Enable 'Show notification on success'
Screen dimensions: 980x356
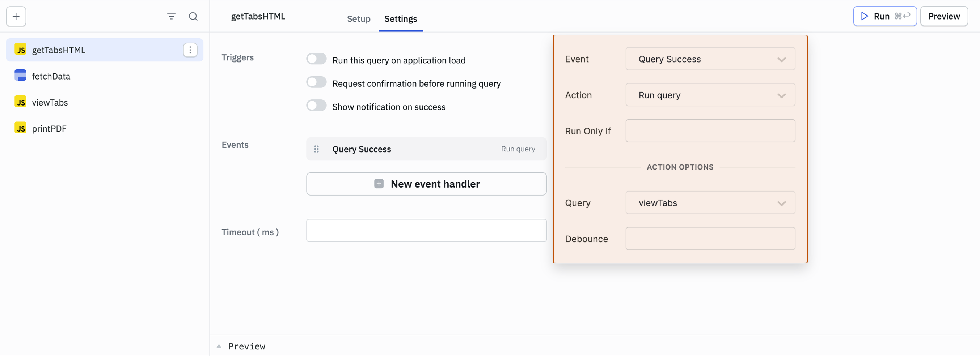tap(316, 105)
